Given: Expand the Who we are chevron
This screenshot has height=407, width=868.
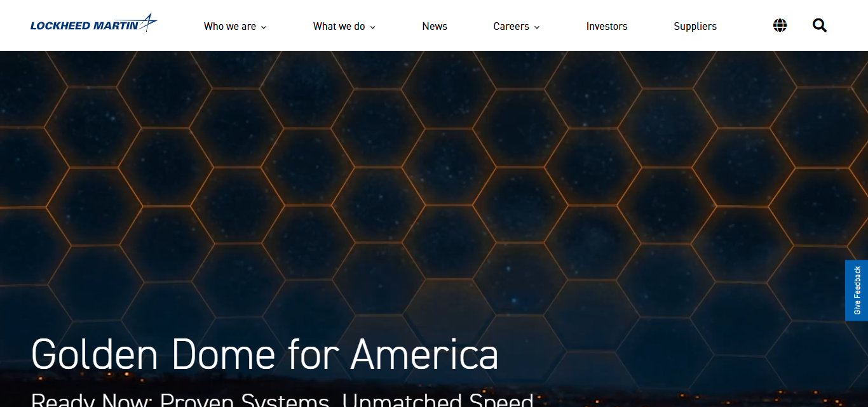Looking at the screenshot, I should click(264, 27).
